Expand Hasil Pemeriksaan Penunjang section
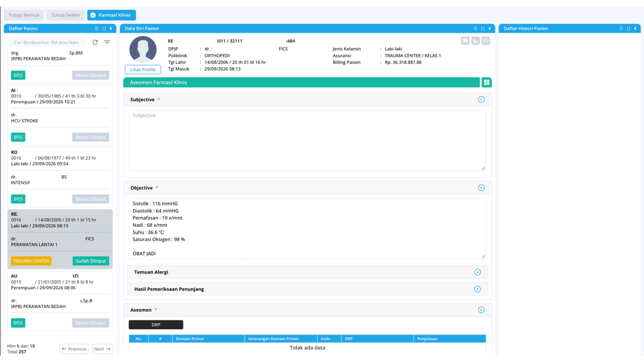Screen dimensions: 644x362 [477, 289]
